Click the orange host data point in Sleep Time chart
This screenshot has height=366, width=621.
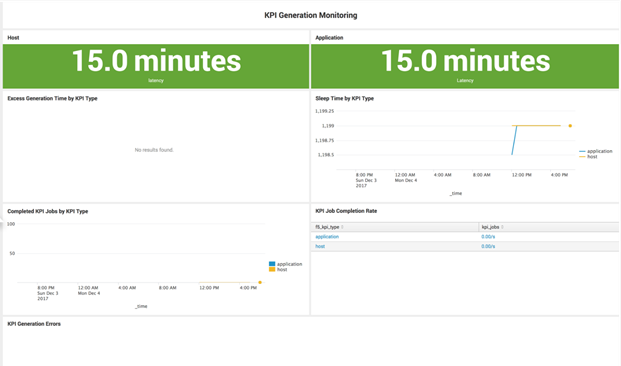click(x=570, y=126)
